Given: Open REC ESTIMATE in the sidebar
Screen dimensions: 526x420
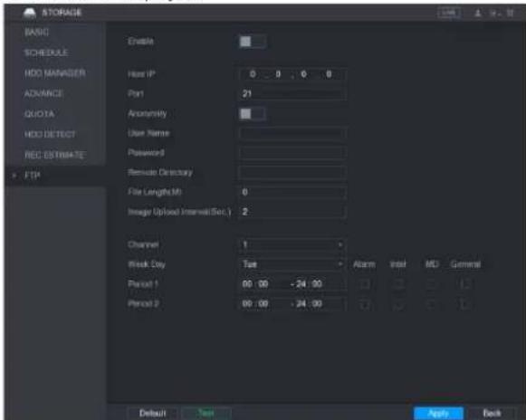Looking at the screenshot, I should tap(54, 155).
